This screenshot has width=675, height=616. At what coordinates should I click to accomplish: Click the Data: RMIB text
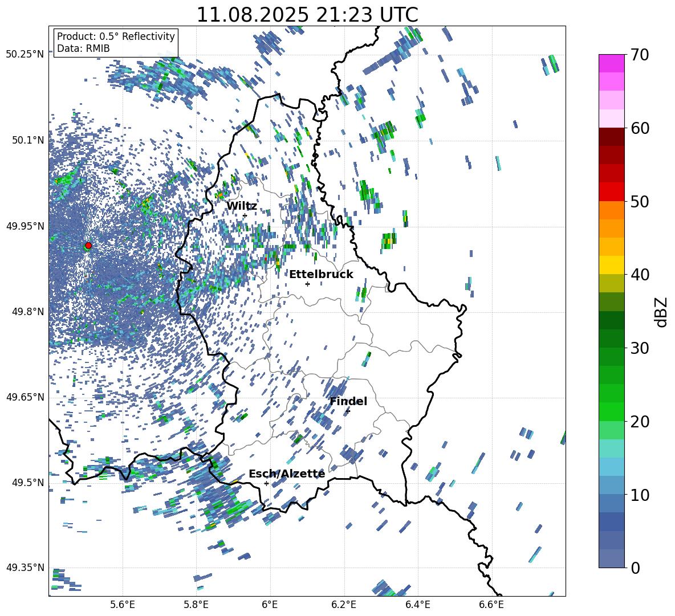coord(83,48)
